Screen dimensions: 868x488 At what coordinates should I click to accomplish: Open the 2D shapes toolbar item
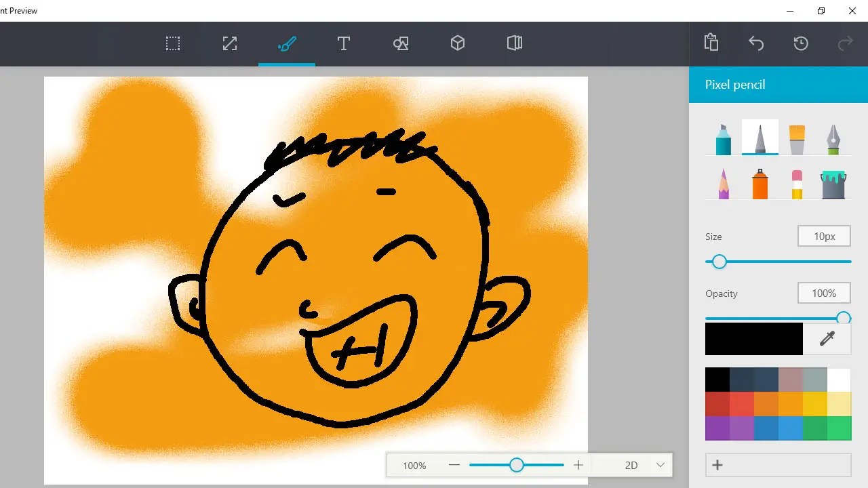pyautogui.click(x=400, y=43)
